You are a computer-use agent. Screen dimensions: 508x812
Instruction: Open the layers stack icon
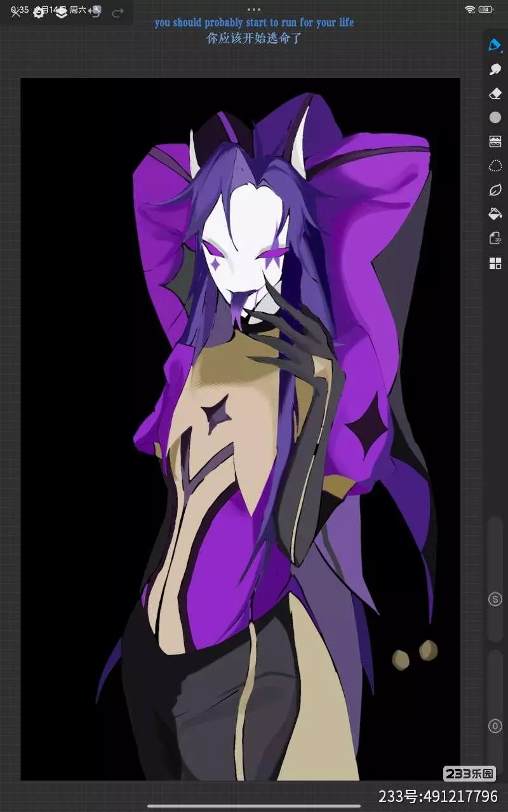click(x=62, y=13)
